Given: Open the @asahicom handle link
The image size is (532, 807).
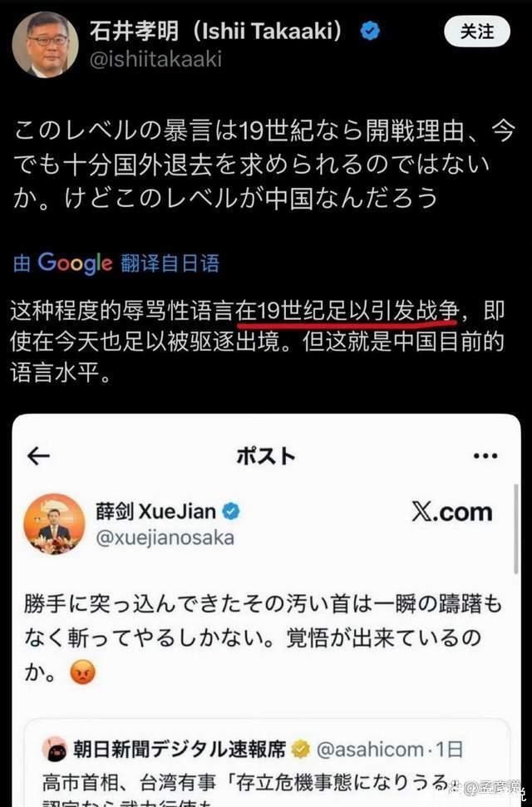Looking at the screenshot, I should 370,750.
